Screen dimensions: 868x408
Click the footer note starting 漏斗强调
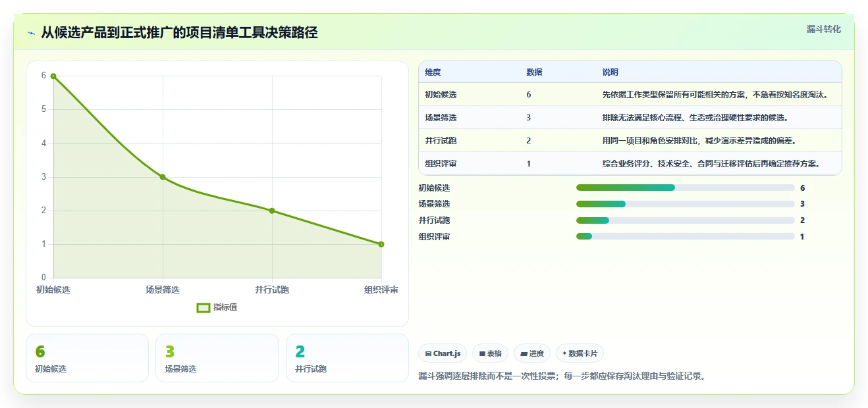tap(562, 376)
